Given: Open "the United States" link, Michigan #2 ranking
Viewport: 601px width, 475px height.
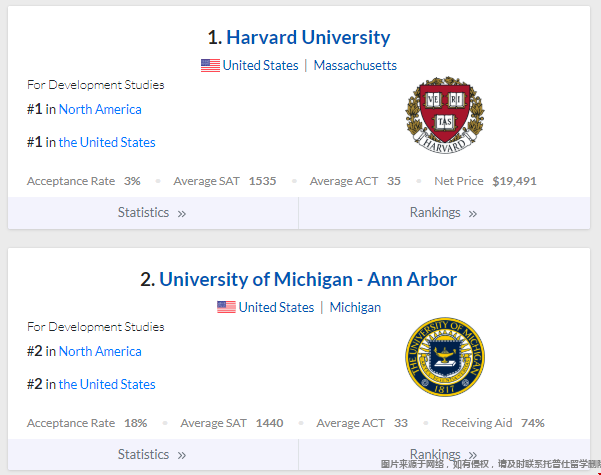Looking at the screenshot, I should [107, 385].
